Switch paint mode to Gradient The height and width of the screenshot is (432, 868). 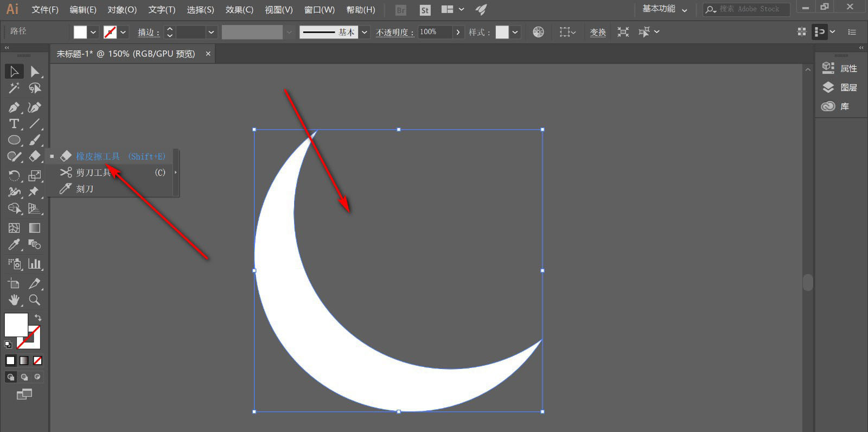click(24, 360)
